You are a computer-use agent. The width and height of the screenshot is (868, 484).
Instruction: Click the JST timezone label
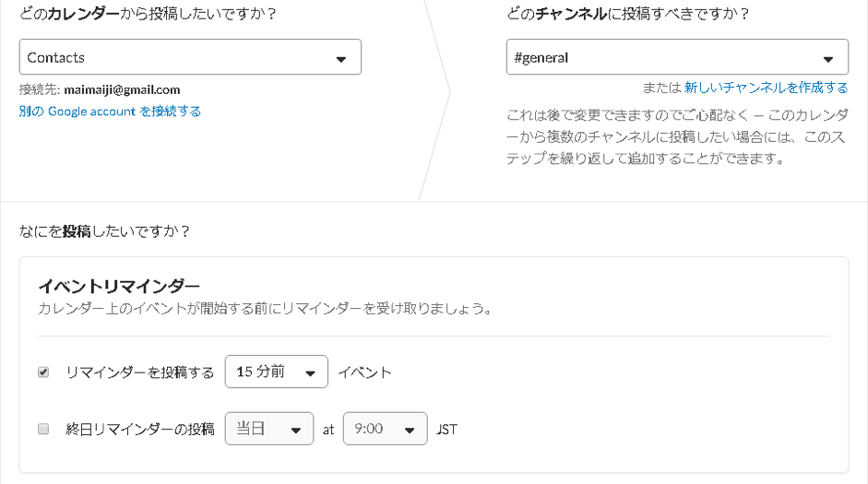pos(446,430)
